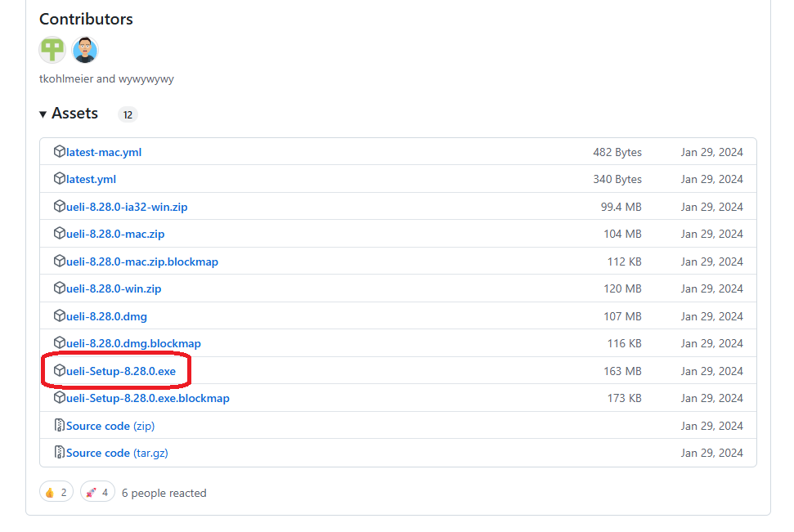Click tkohlmeier's green contributor avatar
This screenshot has height=532, width=794.
[52, 51]
